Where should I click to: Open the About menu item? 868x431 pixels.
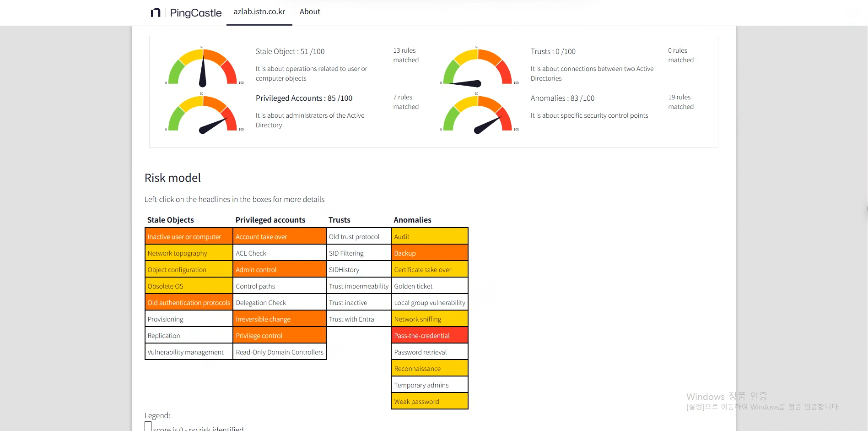[310, 12]
